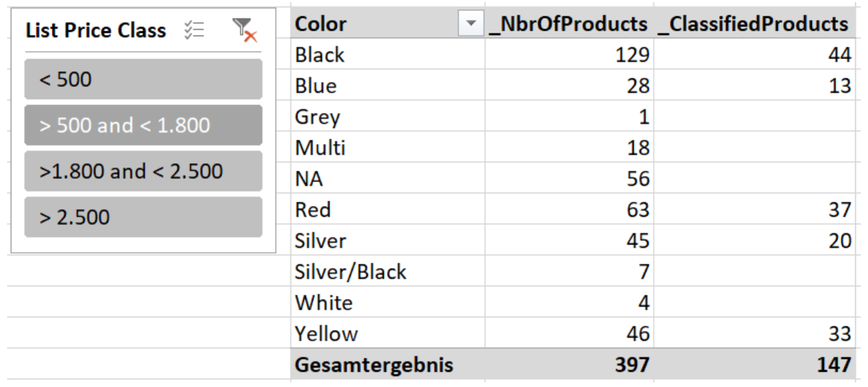The image size is (868, 387).
Task: Toggle multi-select in List Price Class slicer
Action: tap(194, 30)
